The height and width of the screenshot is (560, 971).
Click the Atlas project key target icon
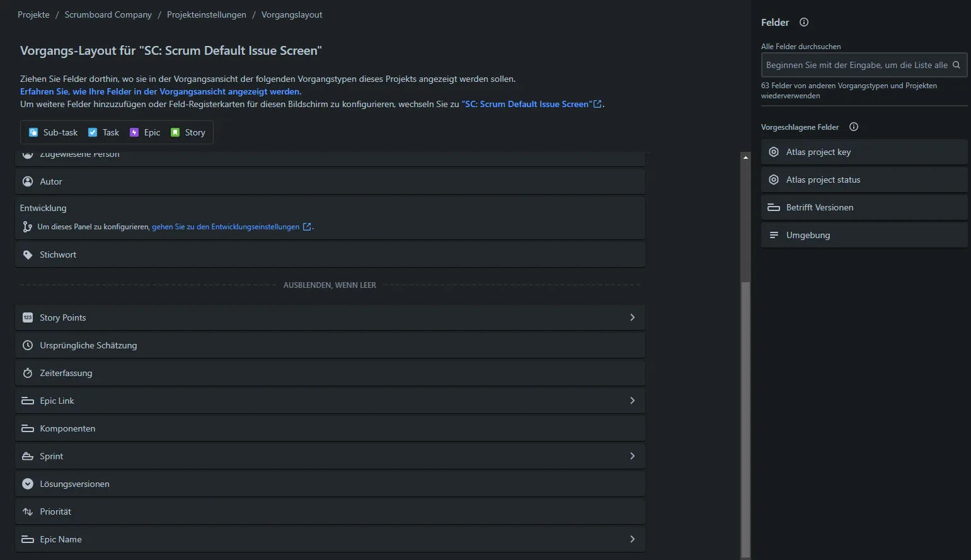[774, 152]
